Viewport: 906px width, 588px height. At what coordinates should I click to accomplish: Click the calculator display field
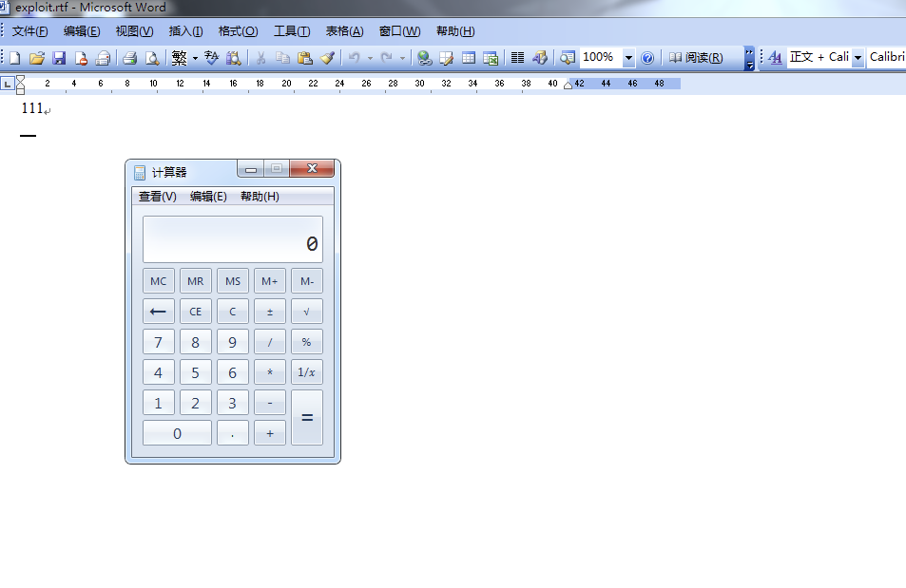coord(233,239)
